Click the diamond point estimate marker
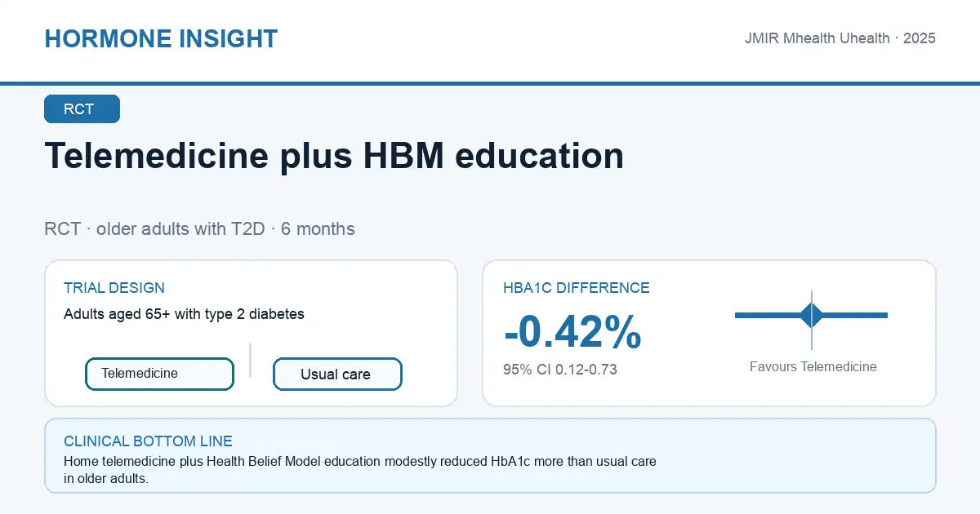 click(812, 315)
